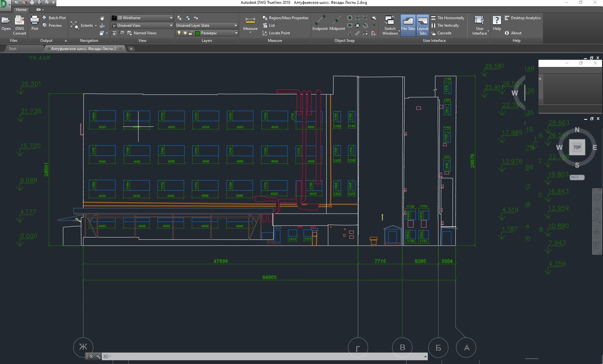Click the green layer color swatch
Image resolution: width=603 pixels, height=364 pixels.
[x=197, y=33]
